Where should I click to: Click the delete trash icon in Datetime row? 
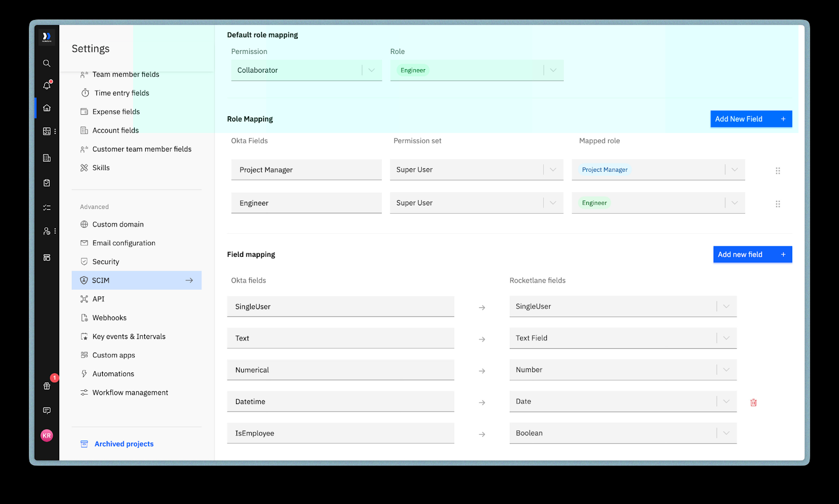(754, 402)
